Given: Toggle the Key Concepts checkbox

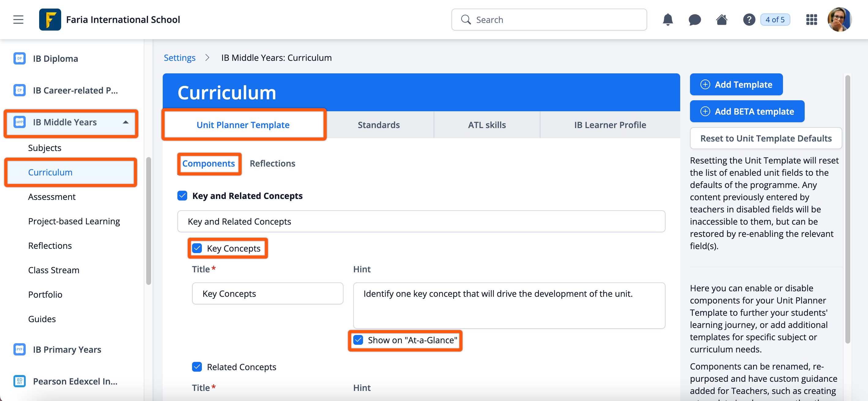Looking at the screenshot, I should [197, 248].
